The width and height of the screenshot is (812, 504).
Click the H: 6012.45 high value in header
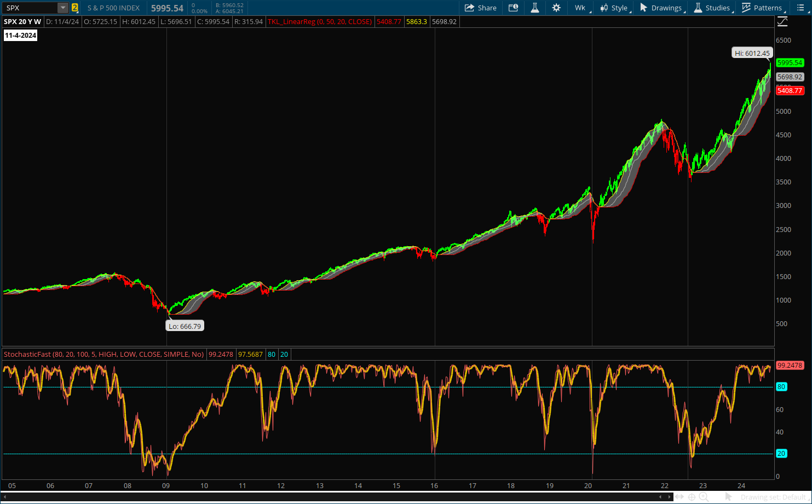click(x=139, y=22)
